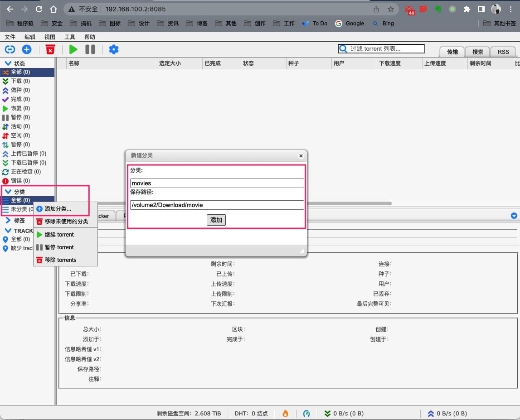Click the add torrent link icon

point(10,50)
